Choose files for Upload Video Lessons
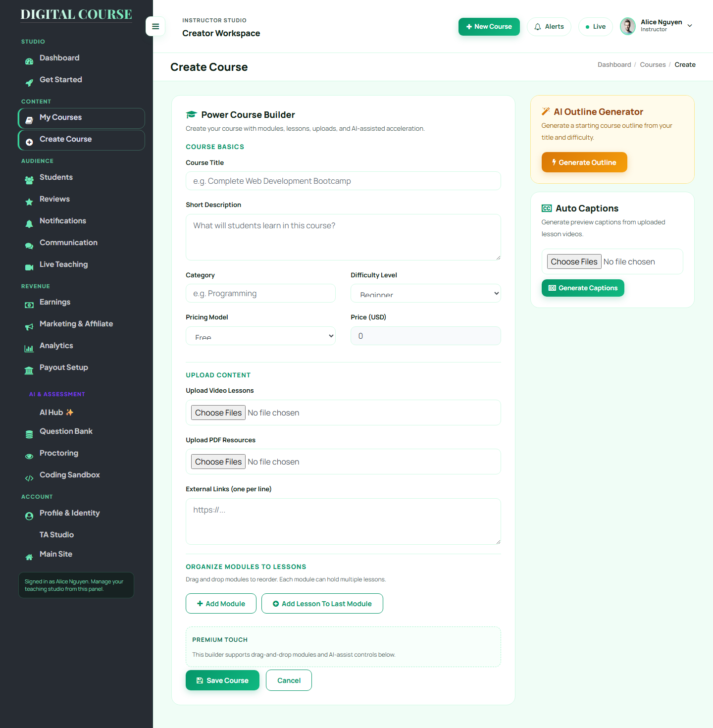This screenshot has width=713, height=728. (218, 413)
